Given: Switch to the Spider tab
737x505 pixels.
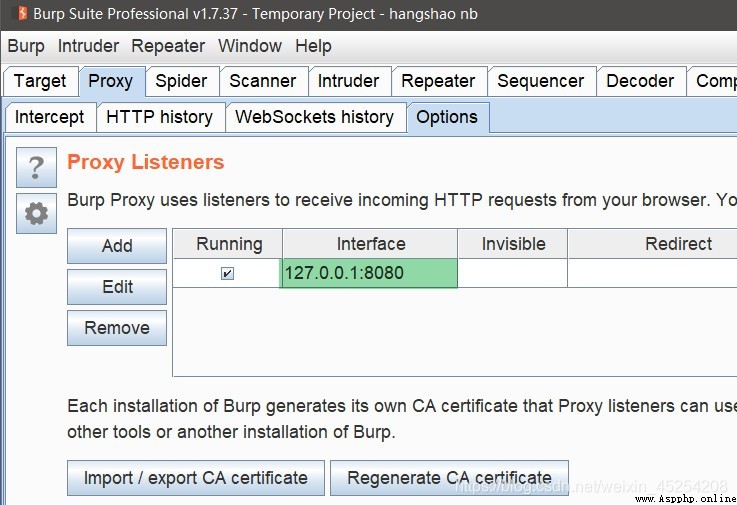Looking at the screenshot, I should (x=181, y=81).
